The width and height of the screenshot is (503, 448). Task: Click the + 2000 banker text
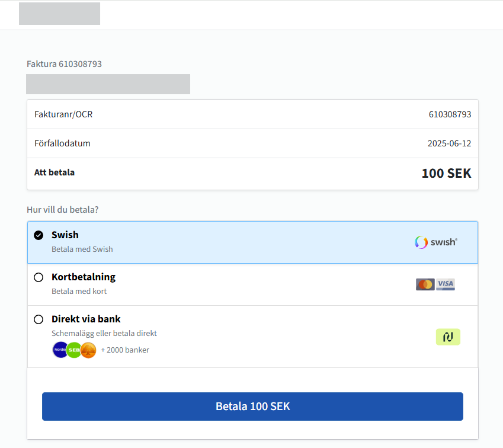point(125,350)
